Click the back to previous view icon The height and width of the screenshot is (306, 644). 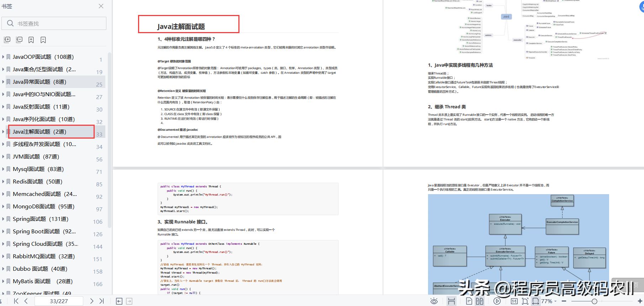119,301
